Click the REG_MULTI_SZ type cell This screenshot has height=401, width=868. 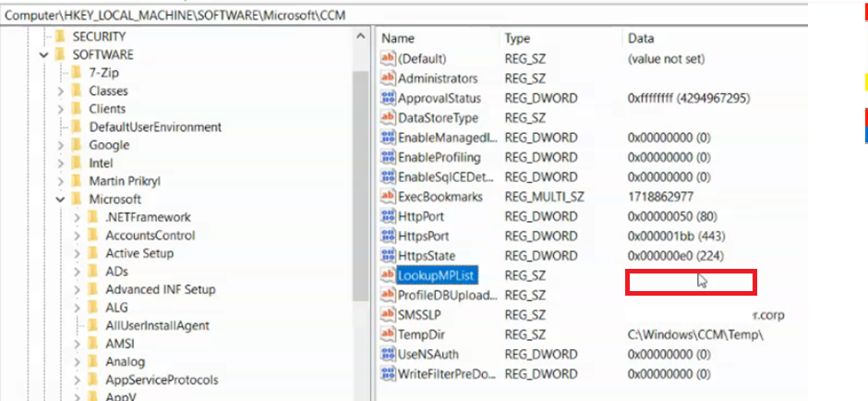pos(544,197)
